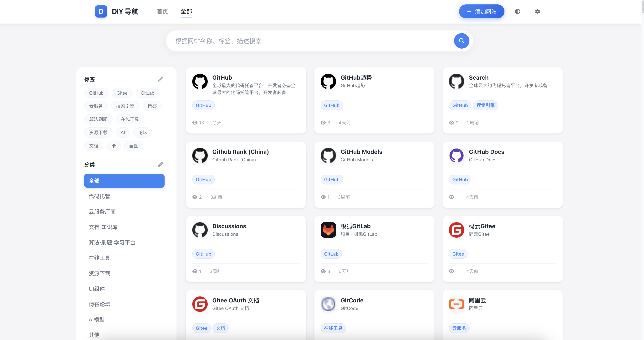Screen dimensions: 644x340
Task: Select the UI组件 category
Action: 124,289
